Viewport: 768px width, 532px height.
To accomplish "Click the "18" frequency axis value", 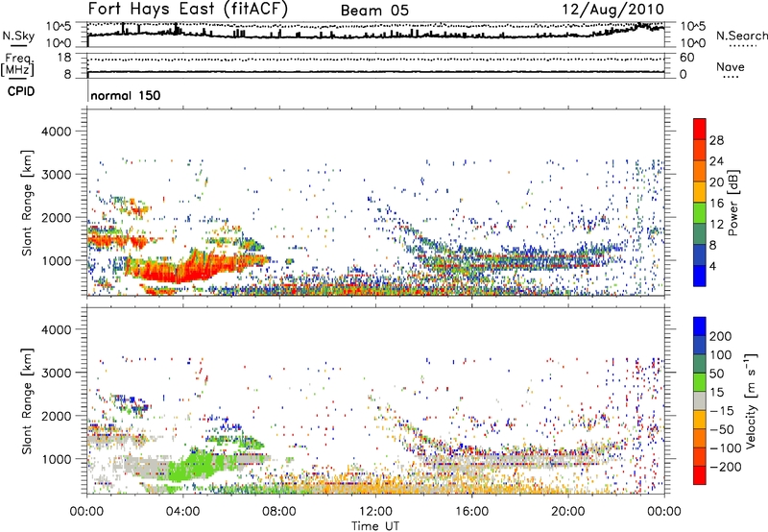I will tap(64, 58).
